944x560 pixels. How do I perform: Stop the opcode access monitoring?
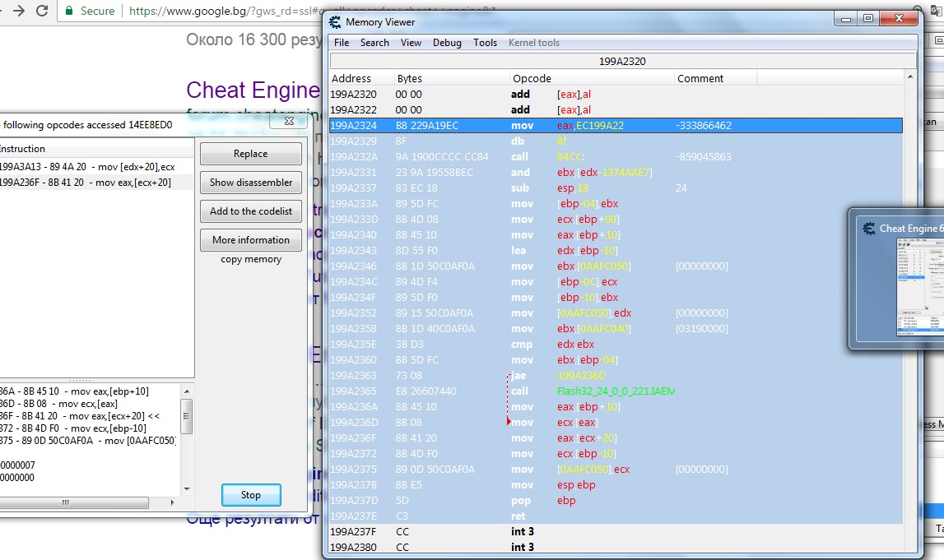251,495
